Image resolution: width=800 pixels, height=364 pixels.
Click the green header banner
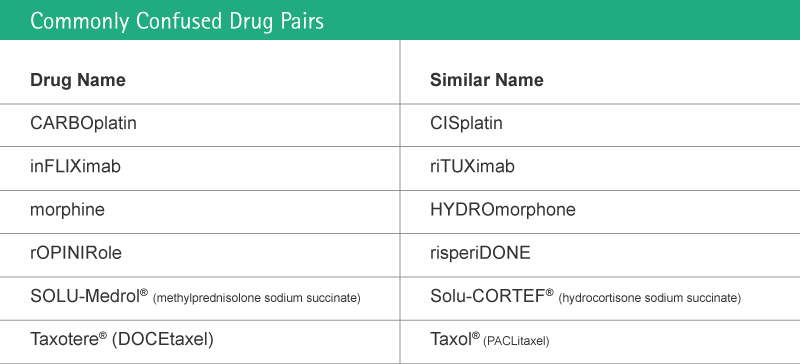click(x=400, y=20)
